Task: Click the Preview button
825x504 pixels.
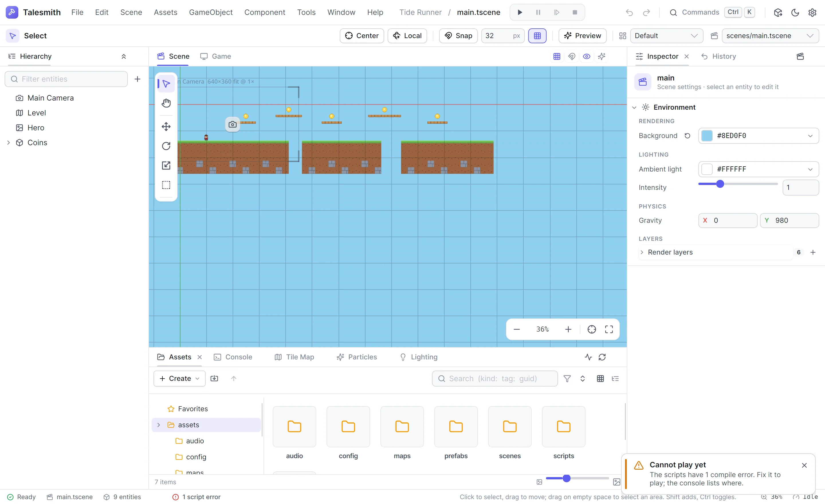Action: point(582,36)
